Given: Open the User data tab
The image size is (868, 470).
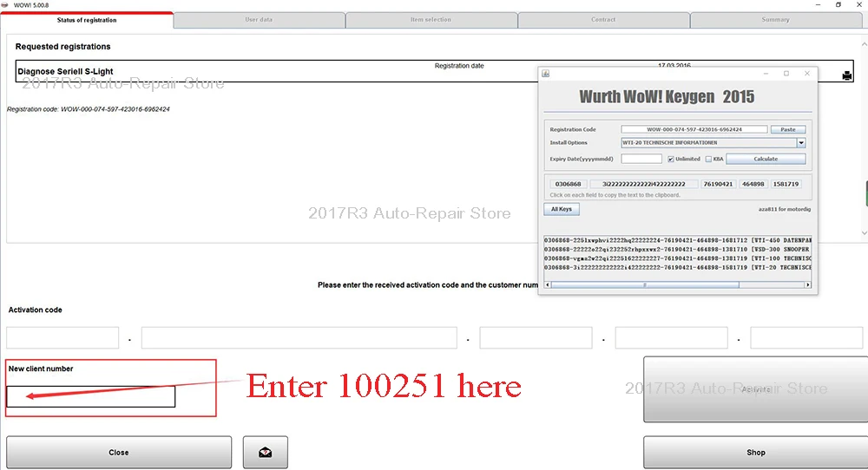Looking at the screenshot, I should pyautogui.click(x=259, y=20).
